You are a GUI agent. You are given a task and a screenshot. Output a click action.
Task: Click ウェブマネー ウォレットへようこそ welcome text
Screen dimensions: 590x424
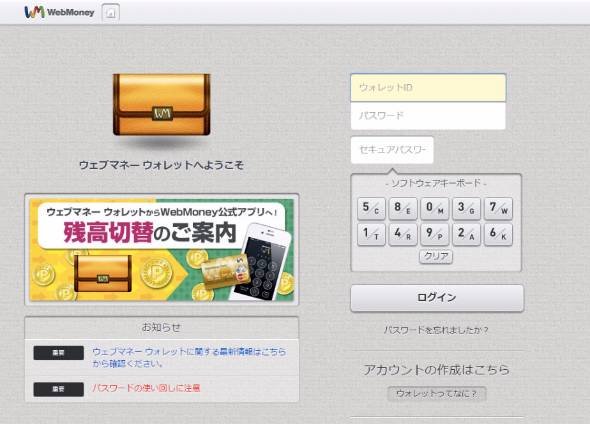pos(161,165)
